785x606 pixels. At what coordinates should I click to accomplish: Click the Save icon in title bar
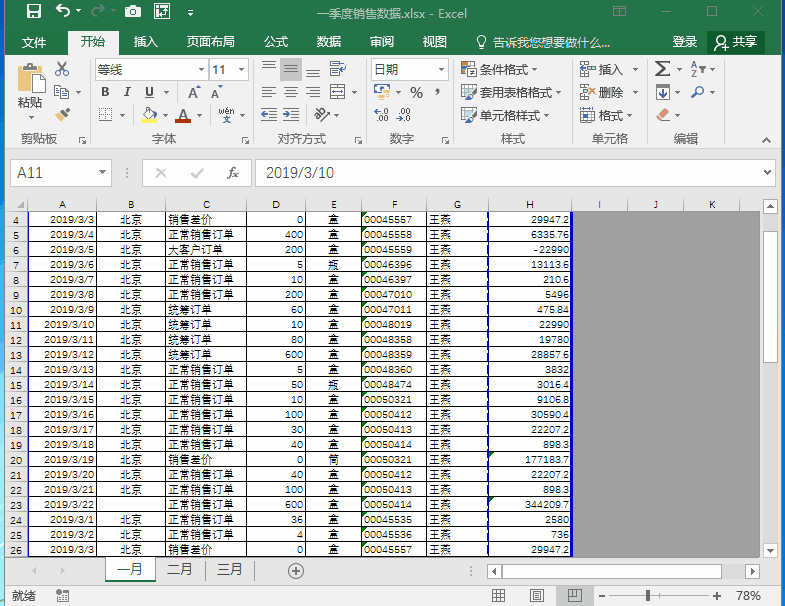pos(33,13)
